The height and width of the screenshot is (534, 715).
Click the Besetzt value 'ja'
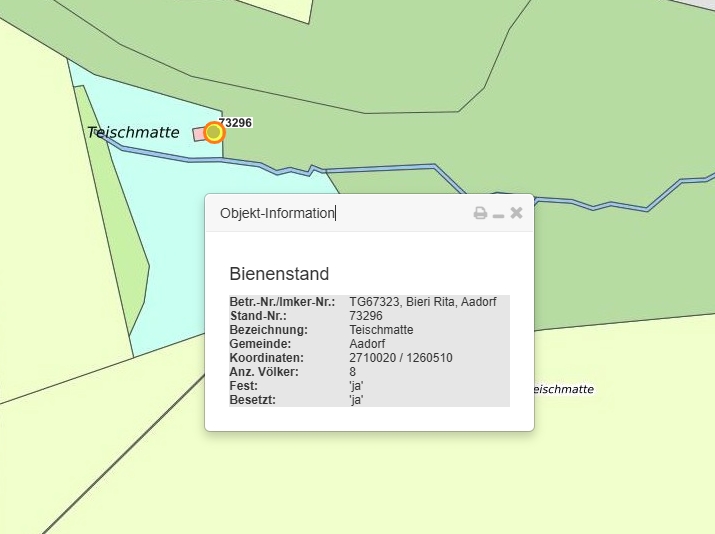pos(356,399)
